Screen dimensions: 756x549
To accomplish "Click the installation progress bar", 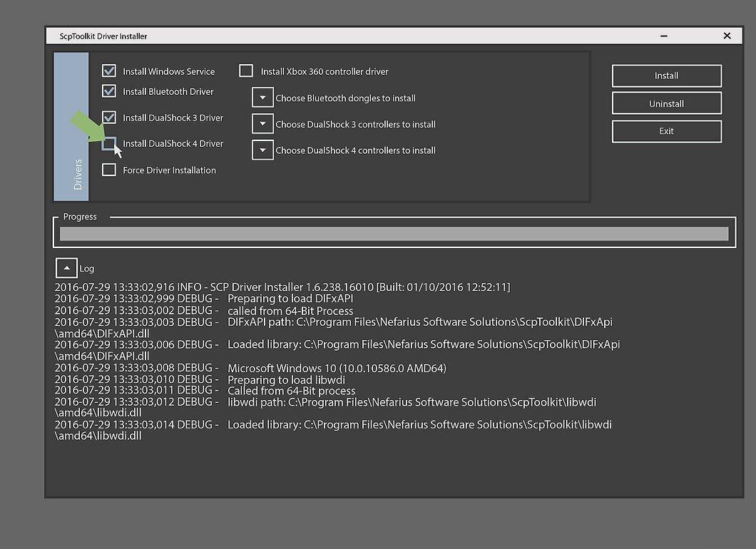I will click(x=394, y=234).
